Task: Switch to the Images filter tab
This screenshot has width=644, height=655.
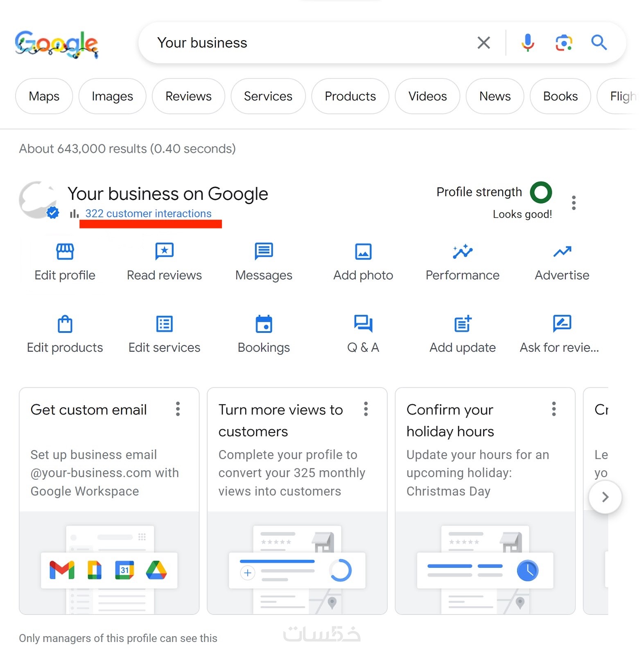Action: pyautogui.click(x=112, y=96)
